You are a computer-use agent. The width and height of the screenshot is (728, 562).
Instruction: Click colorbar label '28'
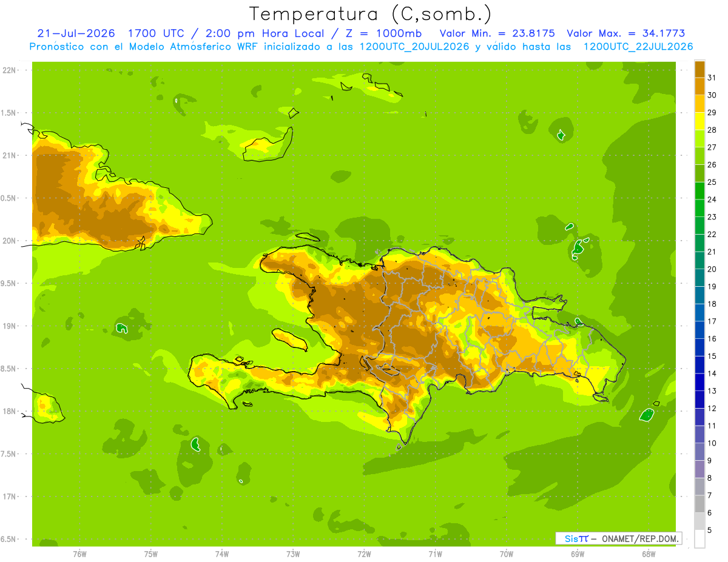pyautogui.click(x=711, y=130)
